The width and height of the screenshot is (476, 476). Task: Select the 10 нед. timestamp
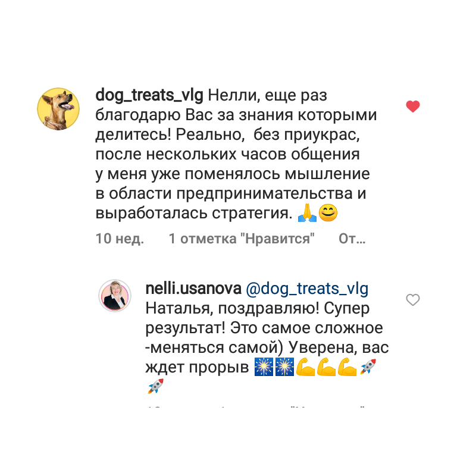(120, 239)
